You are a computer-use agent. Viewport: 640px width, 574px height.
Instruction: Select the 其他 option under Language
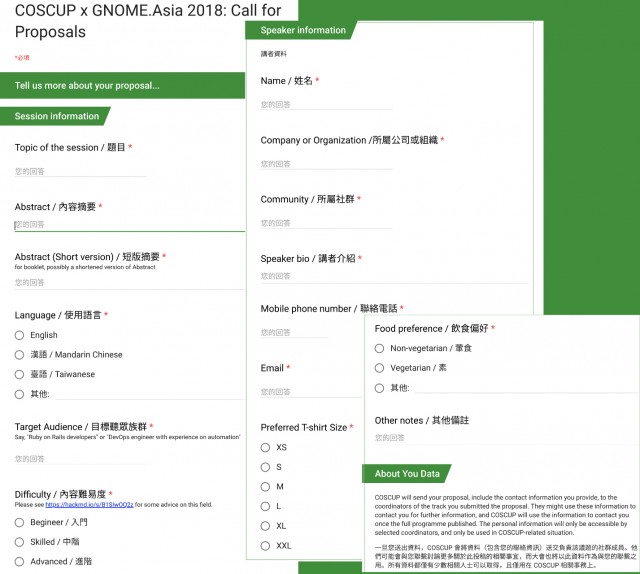[x=19, y=394]
